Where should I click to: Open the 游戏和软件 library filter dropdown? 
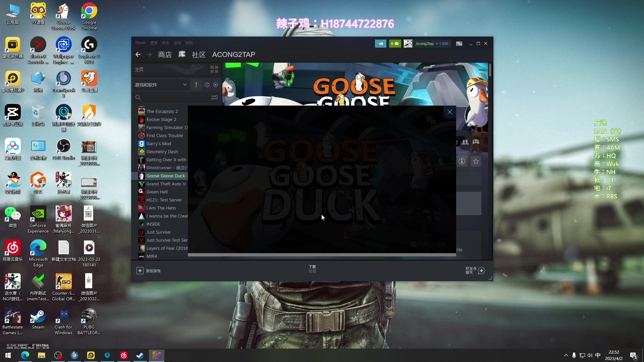(161, 85)
